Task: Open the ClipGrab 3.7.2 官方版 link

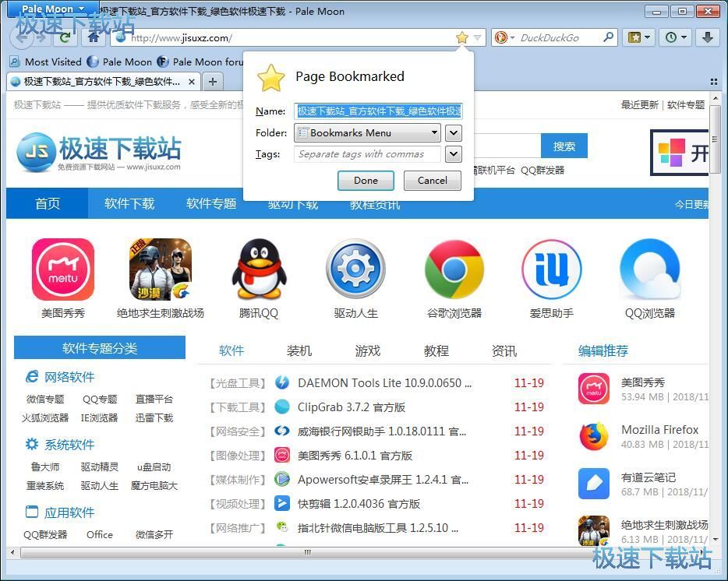Action: pyautogui.click(x=352, y=407)
